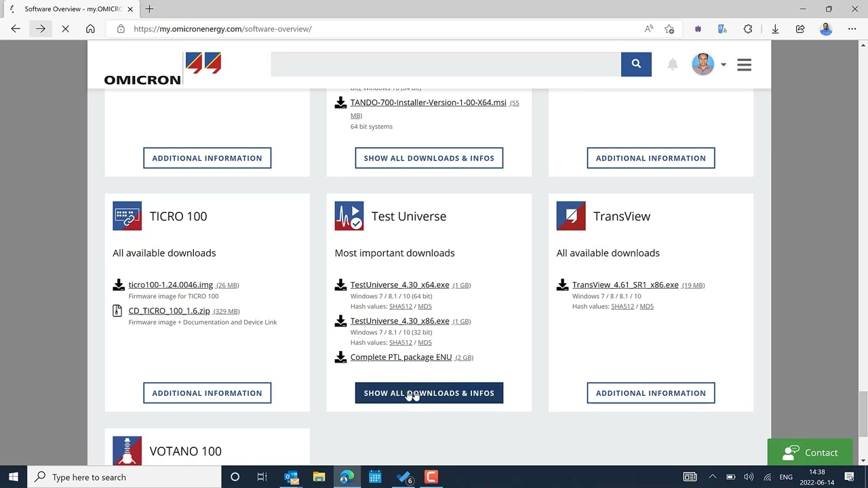Open browser extensions menu
Screen dimensions: 868x488
pyautogui.click(x=748, y=28)
